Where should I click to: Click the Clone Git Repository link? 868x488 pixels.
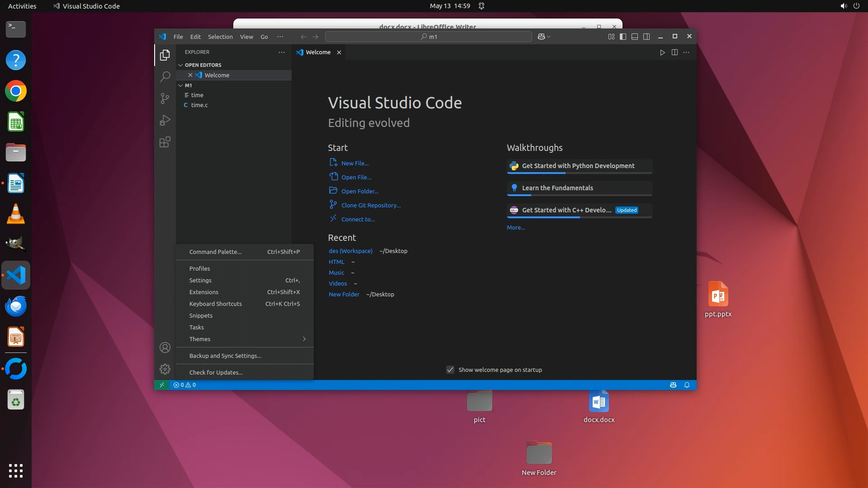[371, 205]
